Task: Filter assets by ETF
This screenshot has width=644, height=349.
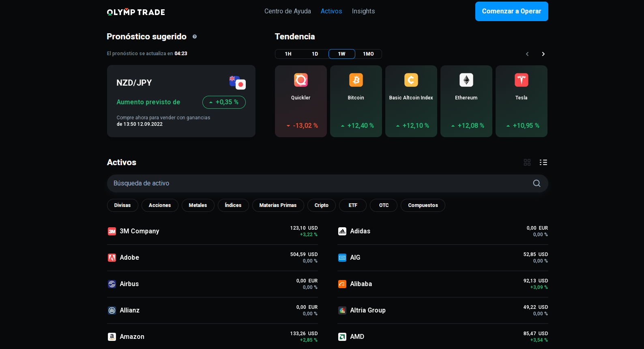Action: [353, 205]
